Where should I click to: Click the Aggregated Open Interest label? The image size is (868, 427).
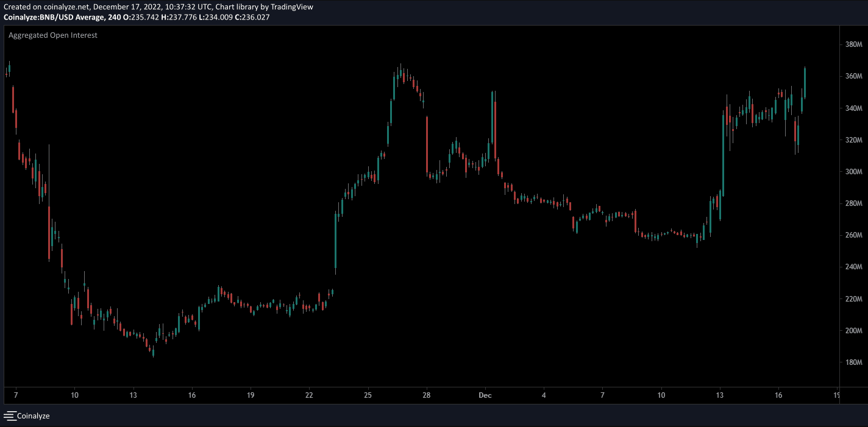[53, 35]
